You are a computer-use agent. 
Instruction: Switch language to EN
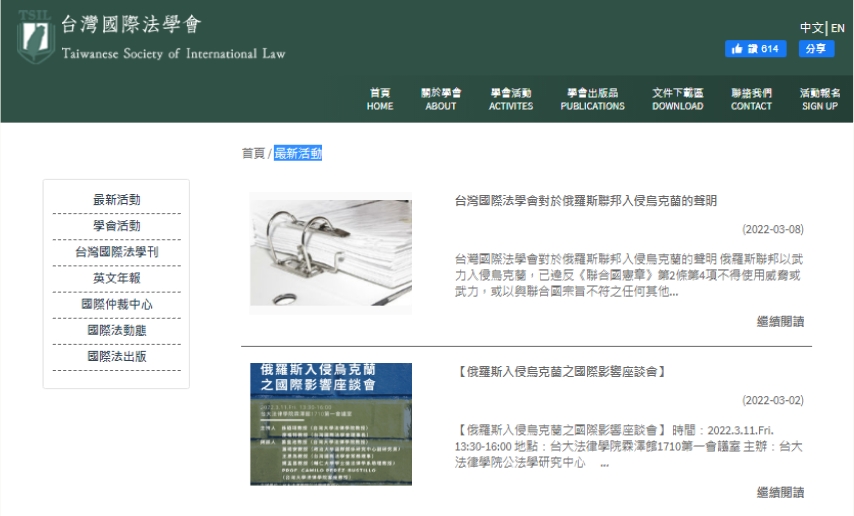click(x=838, y=28)
